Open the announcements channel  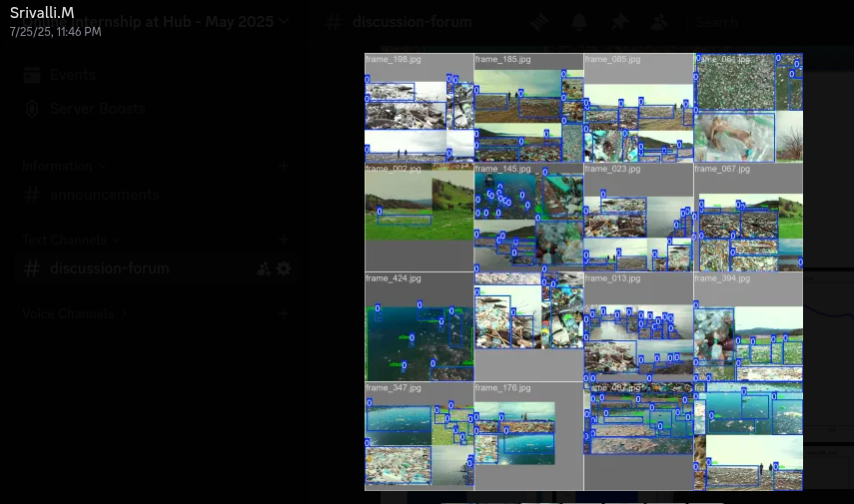[x=104, y=195]
